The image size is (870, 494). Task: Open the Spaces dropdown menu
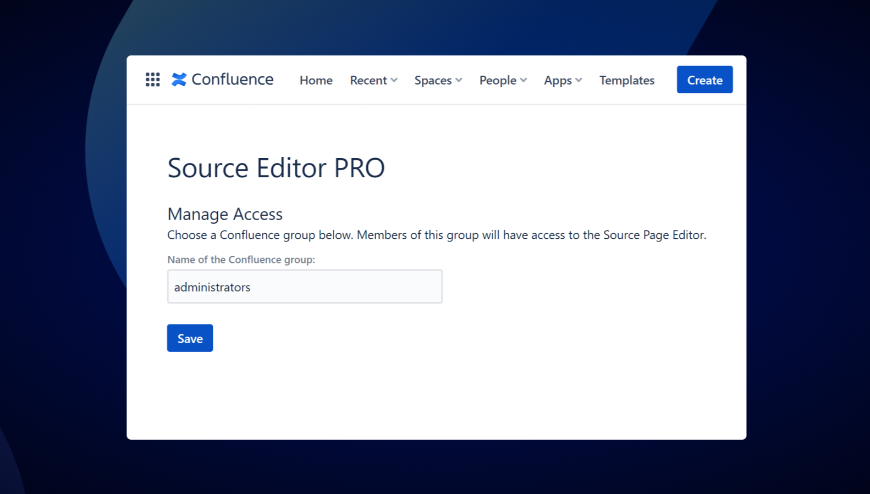tap(438, 80)
